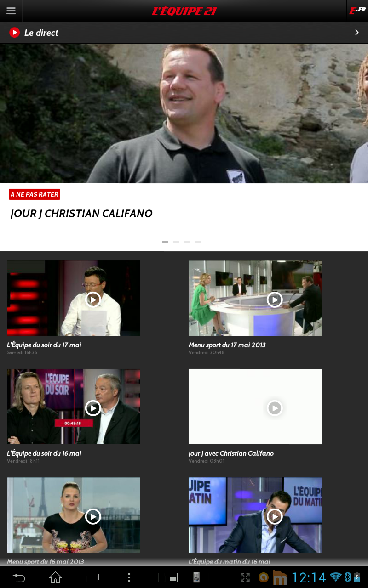368x588 pixels.
Task: Open title Jour J avec Christian Califano
Action: coord(231,453)
